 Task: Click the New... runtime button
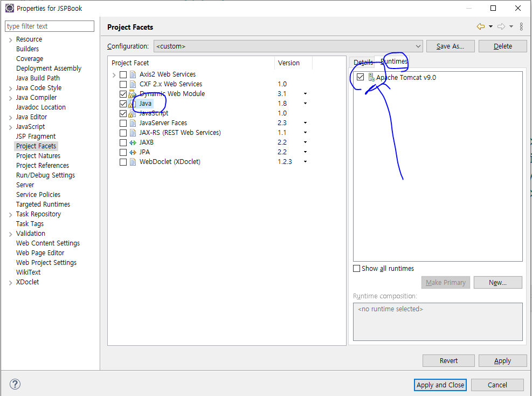coord(498,283)
